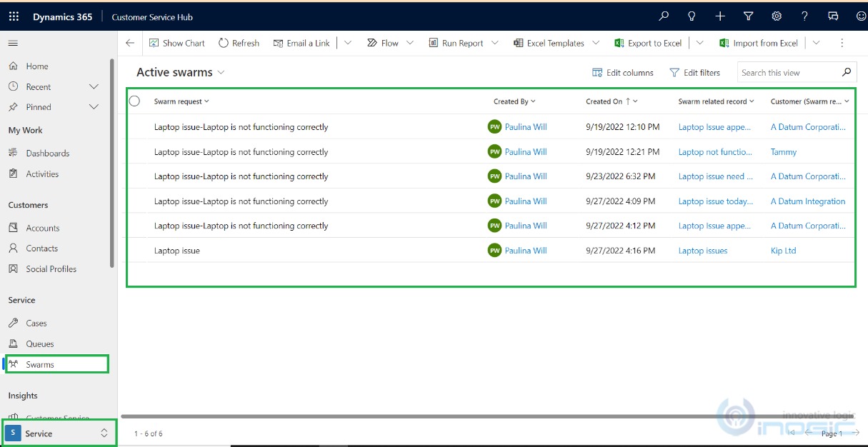Click 9/23/2022 6:32 PM created on cell
The height and width of the screenshot is (447, 868).
pos(622,176)
